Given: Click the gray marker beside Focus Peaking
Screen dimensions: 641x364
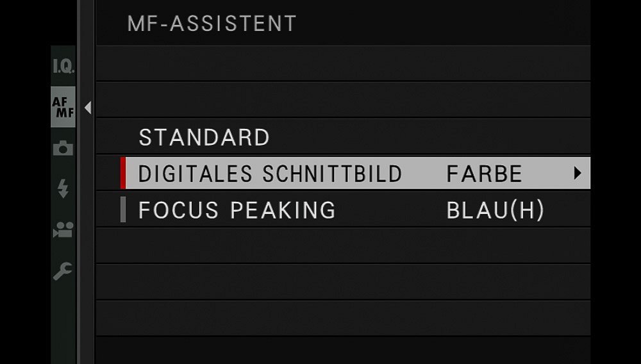Looking at the screenshot, I should click(122, 210).
